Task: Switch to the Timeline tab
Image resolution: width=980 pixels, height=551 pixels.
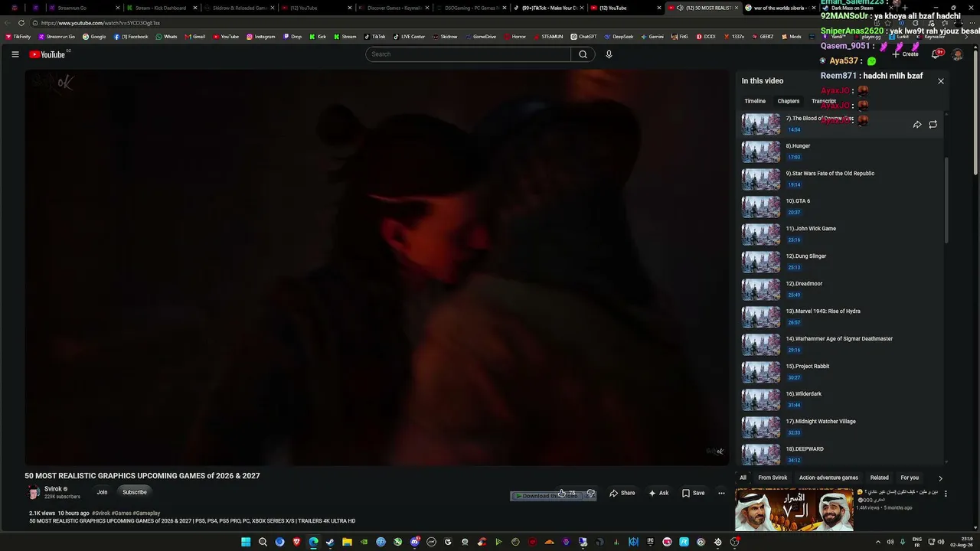Action: [x=755, y=101]
